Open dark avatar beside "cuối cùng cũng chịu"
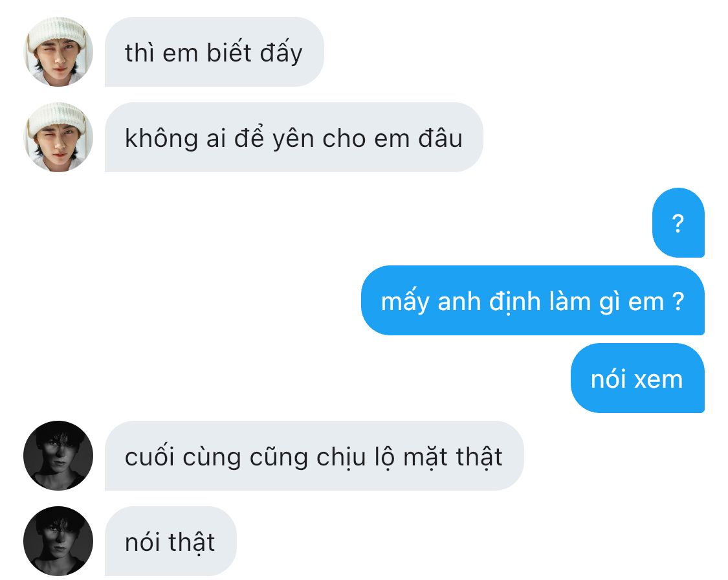This screenshot has width=728, height=580. click(x=58, y=456)
